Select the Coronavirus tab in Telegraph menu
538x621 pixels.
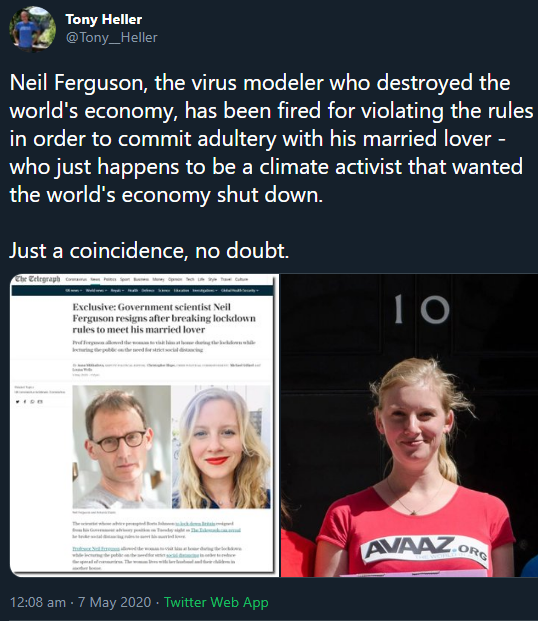click(x=76, y=279)
